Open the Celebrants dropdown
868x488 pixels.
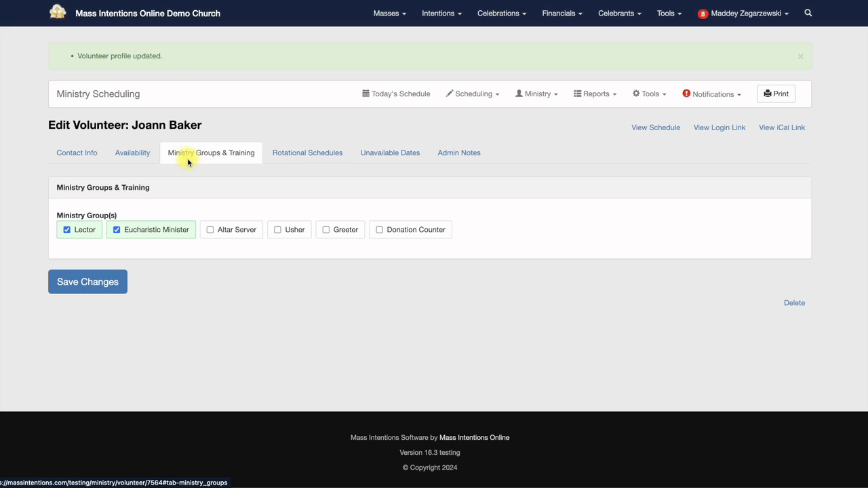pos(620,14)
